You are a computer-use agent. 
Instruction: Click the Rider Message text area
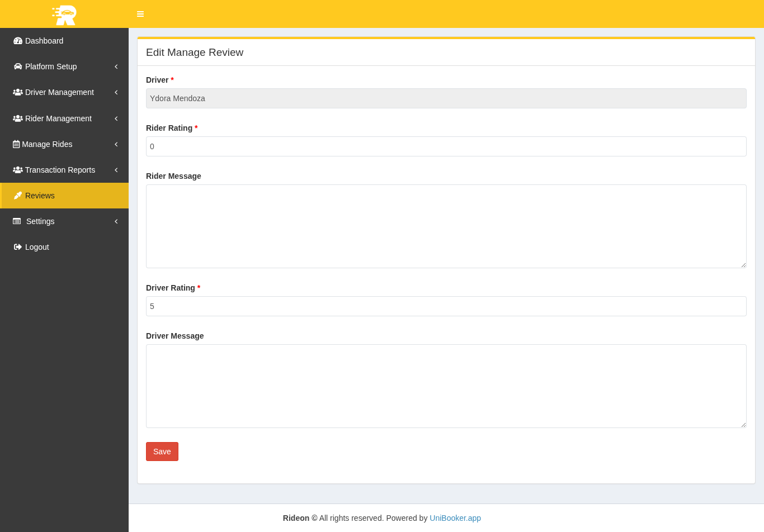coord(446,226)
